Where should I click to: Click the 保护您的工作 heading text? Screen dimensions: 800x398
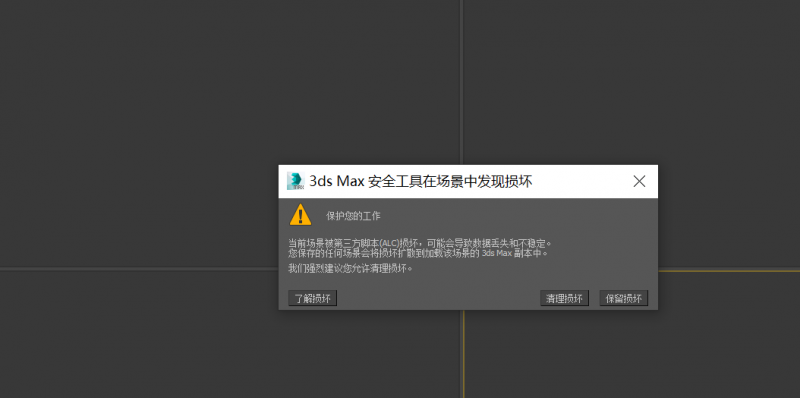(353, 216)
